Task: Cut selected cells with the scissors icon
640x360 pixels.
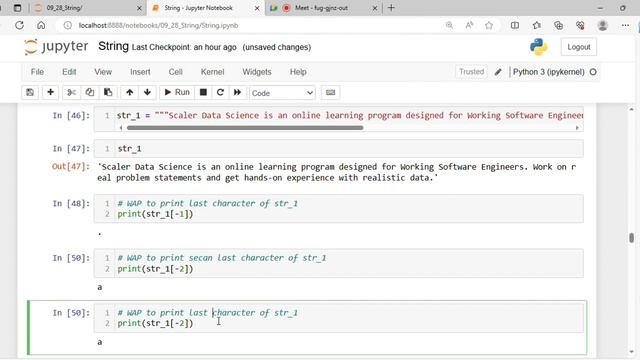Action: [x=71, y=92]
